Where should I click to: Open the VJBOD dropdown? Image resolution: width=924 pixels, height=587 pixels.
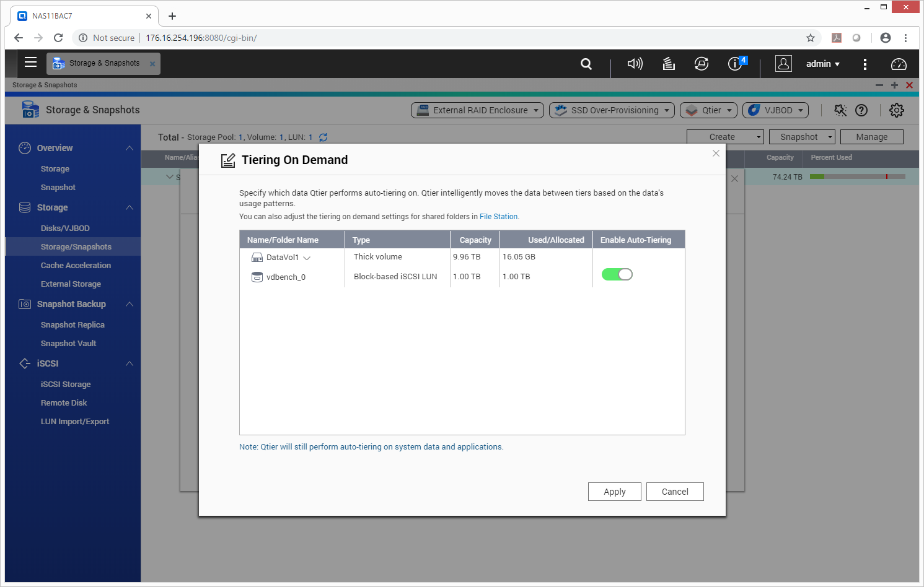tap(775, 110)
